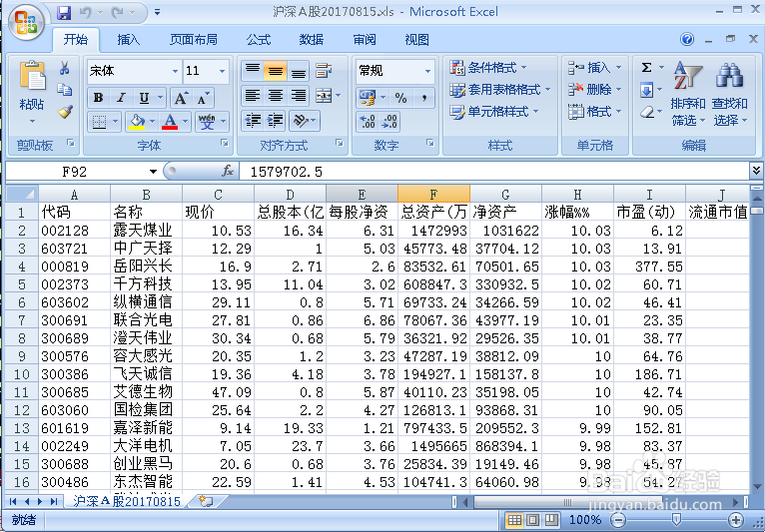This screenshot has width=765, height=532.
Task: Decrease font size with the small A
Action: [x=203, y=99]
